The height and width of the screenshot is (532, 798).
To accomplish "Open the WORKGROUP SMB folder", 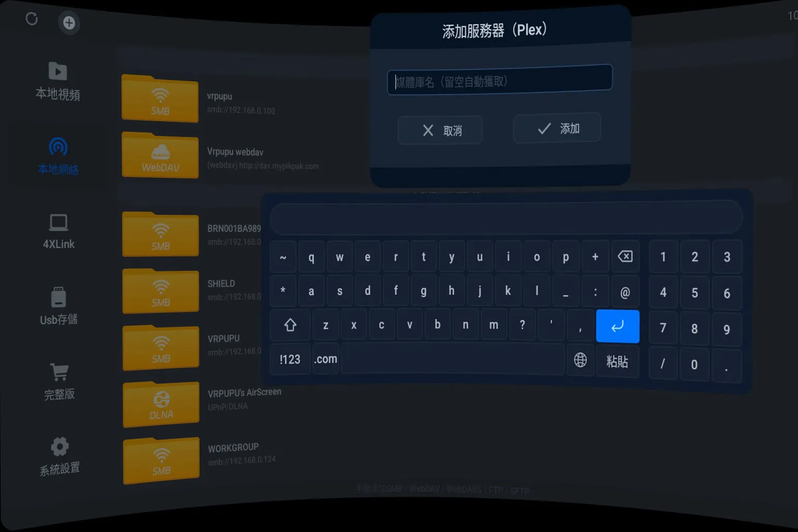I will tap(161, 461).
